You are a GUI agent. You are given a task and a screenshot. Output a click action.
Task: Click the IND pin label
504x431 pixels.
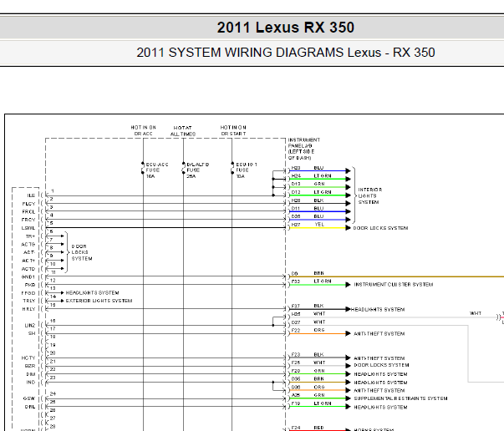coord(31,383)
